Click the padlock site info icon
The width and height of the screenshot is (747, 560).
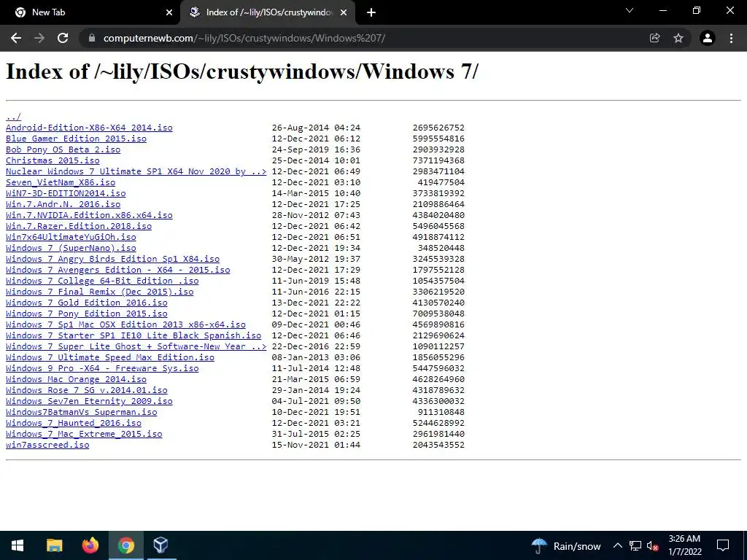click(x=92, y=38)
